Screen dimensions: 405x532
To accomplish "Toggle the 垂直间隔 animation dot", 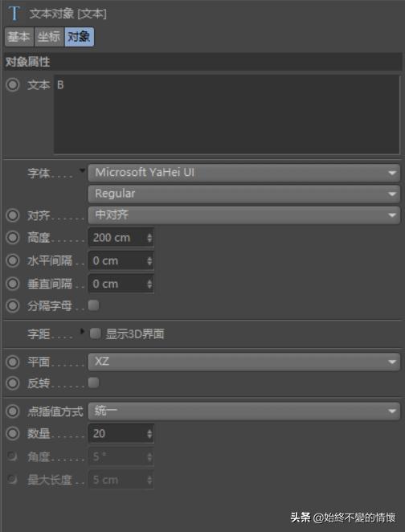I will tap(13, 284).
